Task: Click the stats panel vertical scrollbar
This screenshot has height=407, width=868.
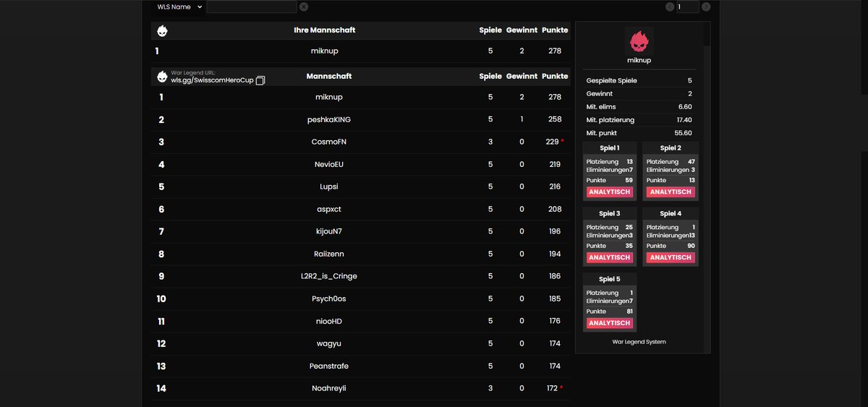Action: 707,187
